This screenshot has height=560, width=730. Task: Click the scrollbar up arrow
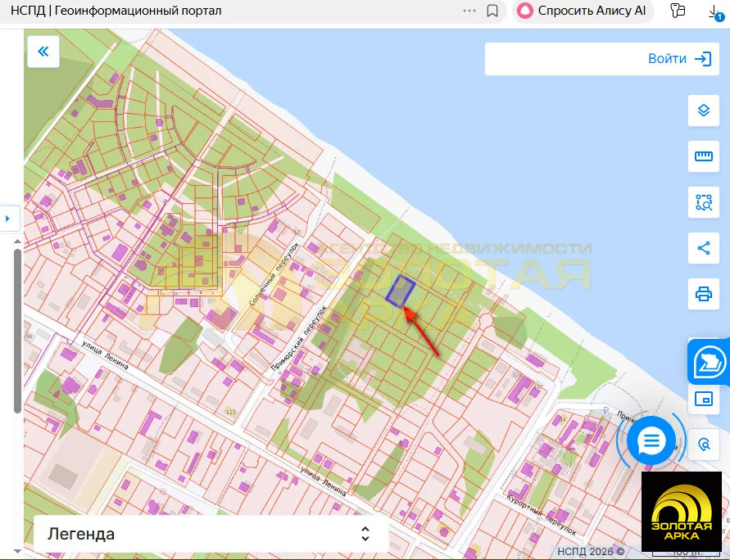[x=17, y=242]
